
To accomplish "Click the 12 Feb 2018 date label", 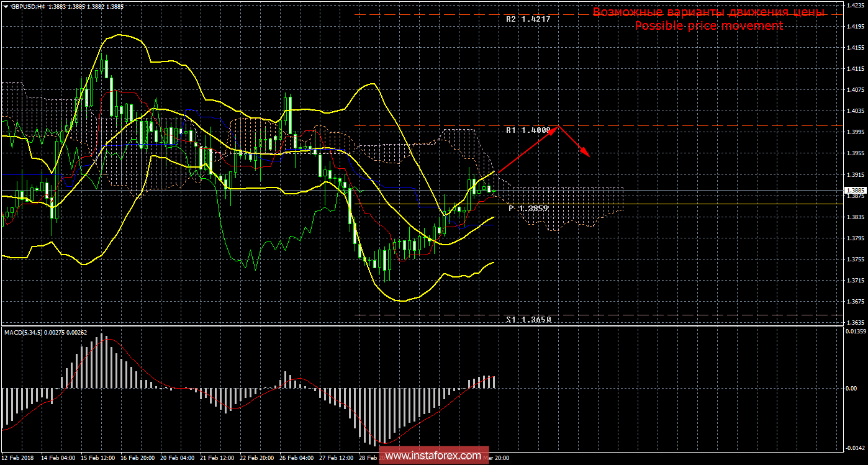I will click(17, 458).
